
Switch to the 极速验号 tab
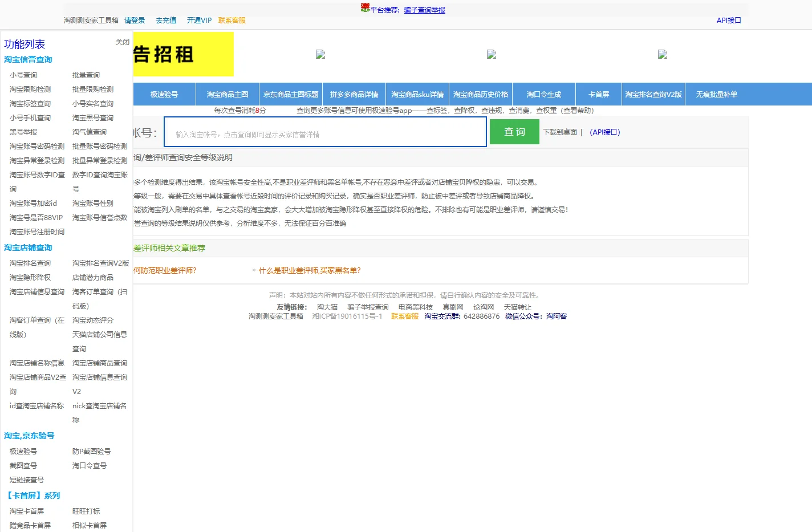[164, 95]
